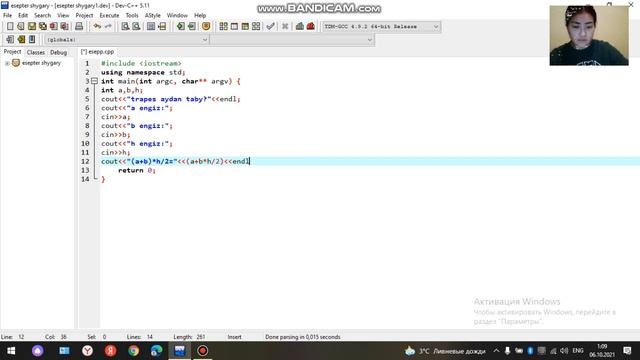The height and width of the screenshot is (360, 640).
Task: Save the current file with toolbar icon
Action: pos(32,27)
